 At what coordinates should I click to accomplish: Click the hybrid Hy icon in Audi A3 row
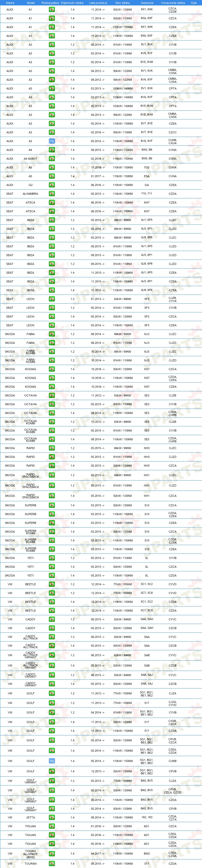(52, 141)
